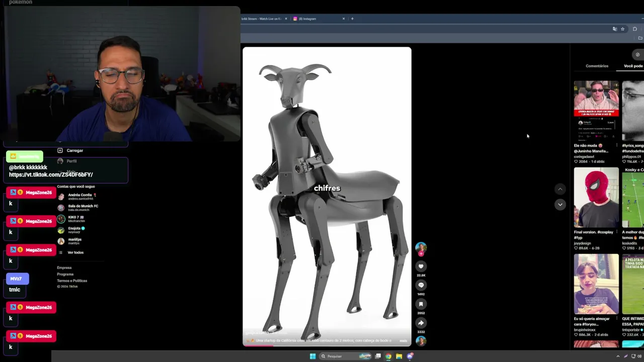Click the brupinheiroxx username

585,330
